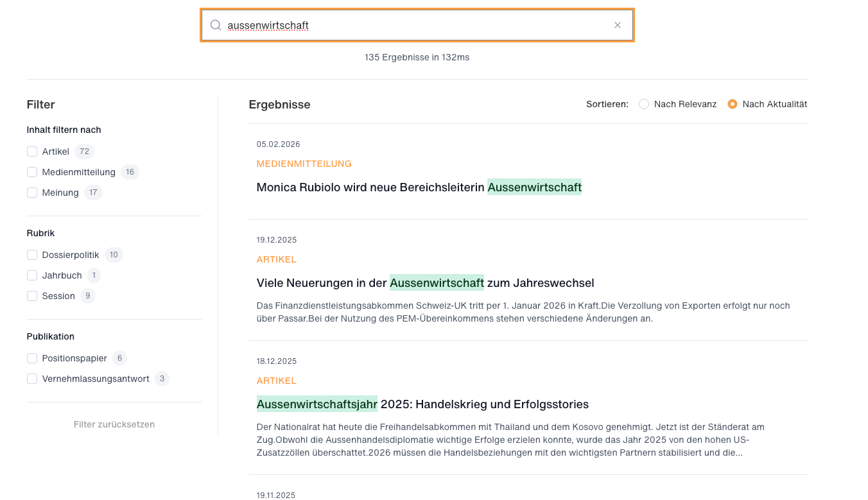Select the Nach Aktualität radio button
This screenshot has width=868, height=500.
pos(732,104)
